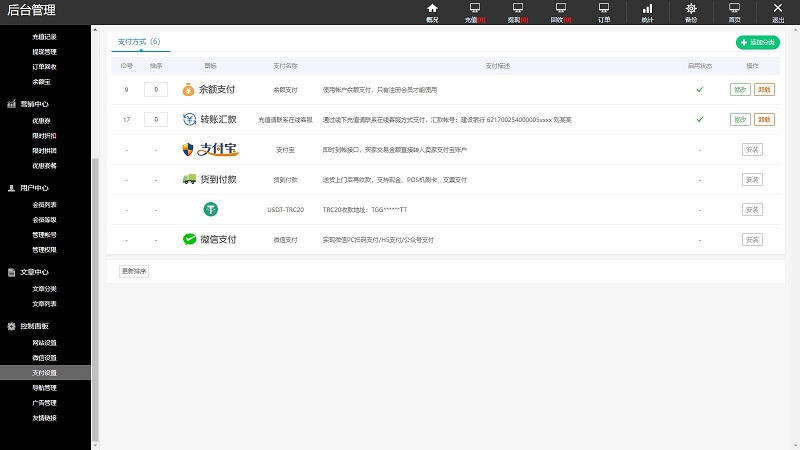Viewport: 800px width, 450px height.
Task: Click the sort order field for 余额支付
Action: tap(156, 89)
